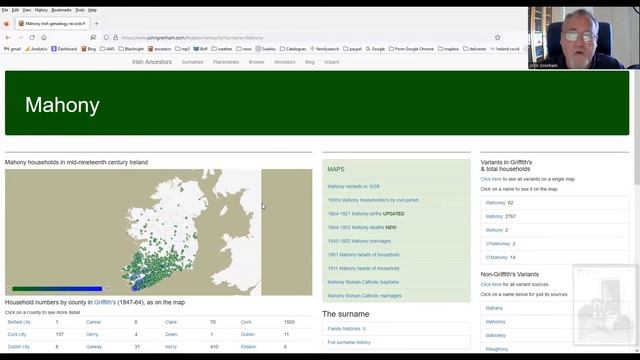
Task: Open the Tools menu
Action: pos(80,10)
